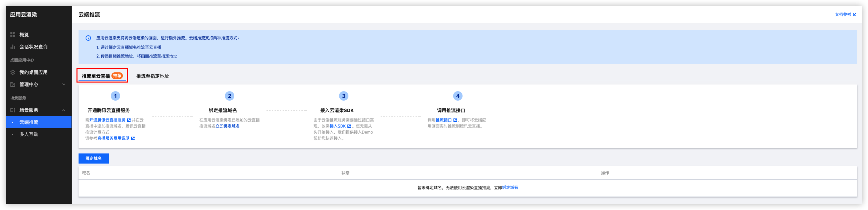Click the 我的桌面应用 layers icon
Viewport: 868px width, 210px height.
[13, 73]
